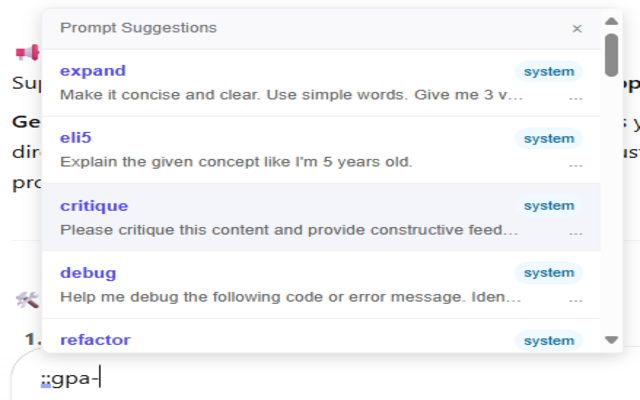Click the system badge beside critique
The width and height of the screenshot is (640, 400).
(x=549, y=206)
